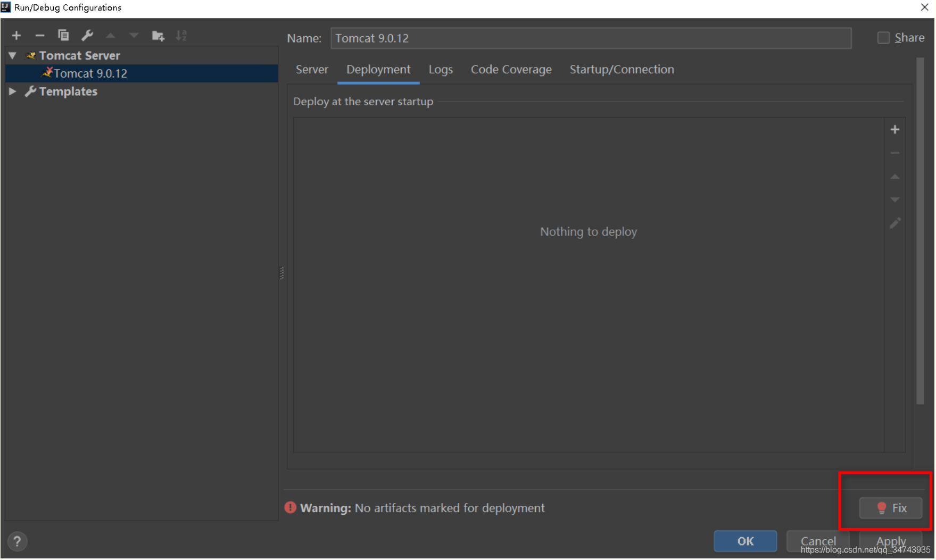This screenshot has height=560, width=936.
Task: Click the red warning icon
Action: (290, 508)
